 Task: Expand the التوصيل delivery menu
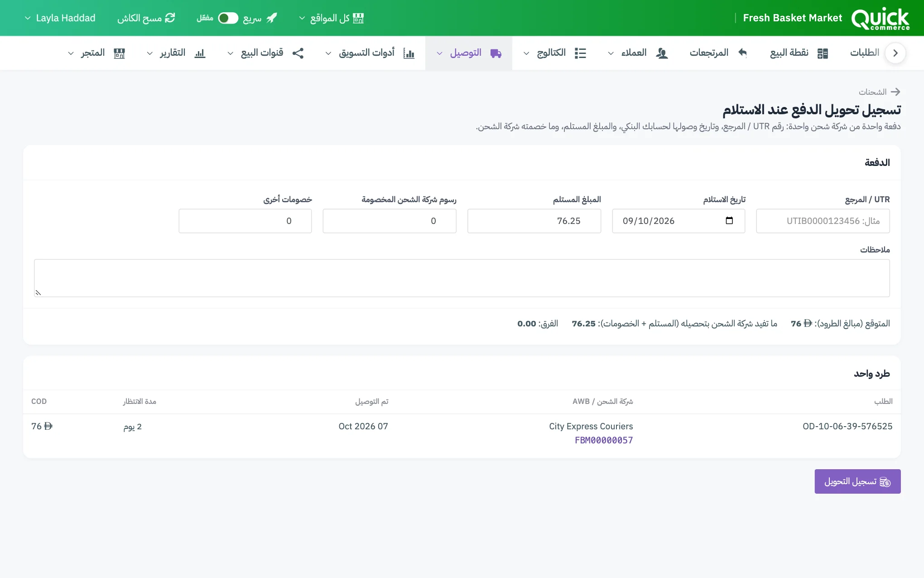click(469, 53)
